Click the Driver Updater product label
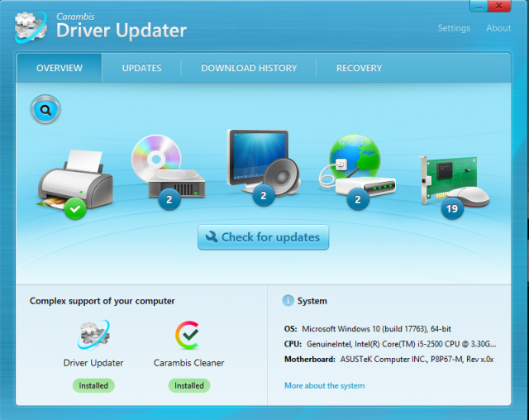 (x=93, y=363)
